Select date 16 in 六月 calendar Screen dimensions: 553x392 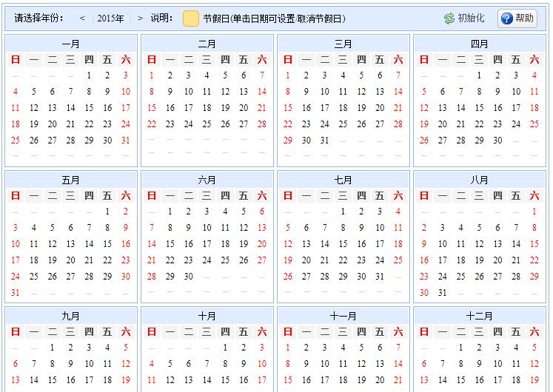click(189, 244)
